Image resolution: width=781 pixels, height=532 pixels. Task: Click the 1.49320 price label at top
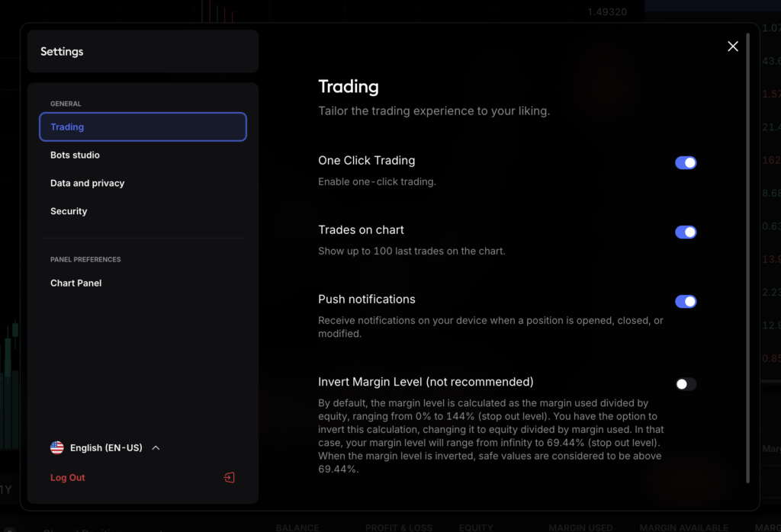[606, 11]
